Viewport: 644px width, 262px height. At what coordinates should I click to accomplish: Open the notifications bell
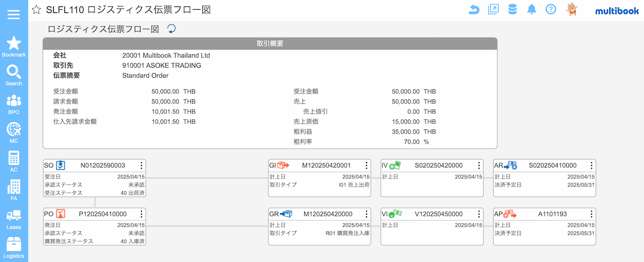coord(532,10)
